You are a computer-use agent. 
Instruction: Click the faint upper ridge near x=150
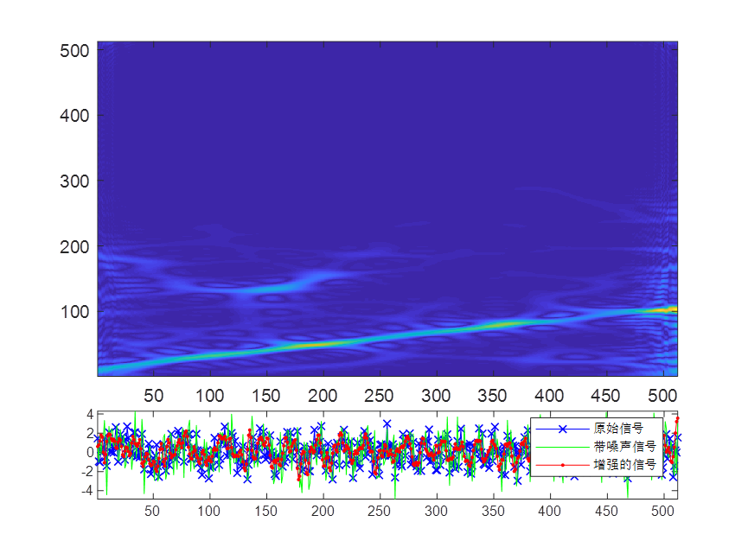point(266,289)
